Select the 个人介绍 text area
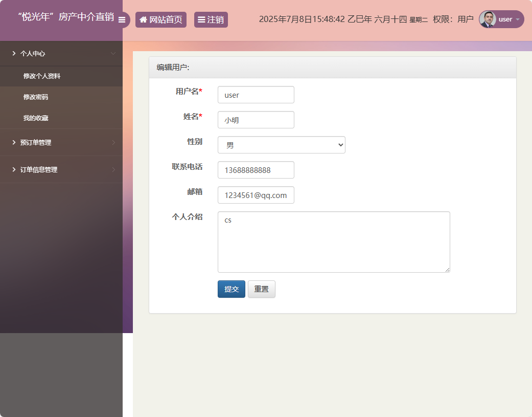Screen dimensions: 532x417 point(333,242)
